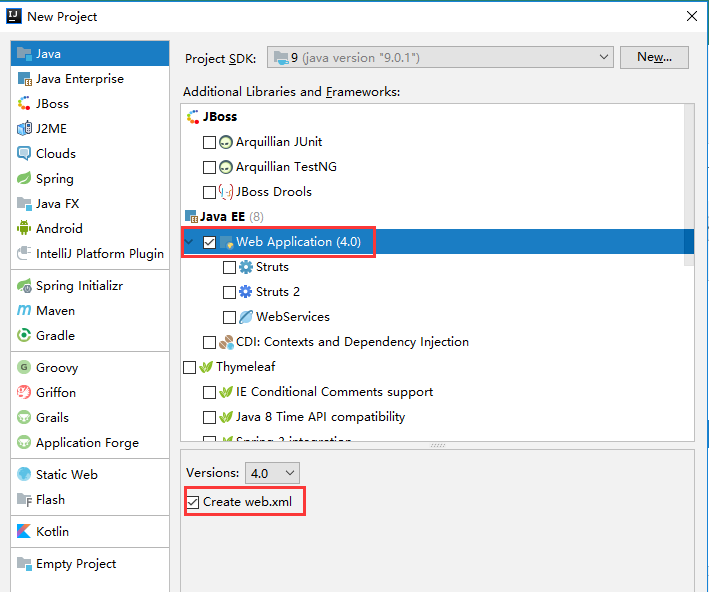Image resolution: width=709 pixels, height=592 pixels.
Task: Click IntelliJ Platform Plugin icon
Action: click(x=24, y=253)
